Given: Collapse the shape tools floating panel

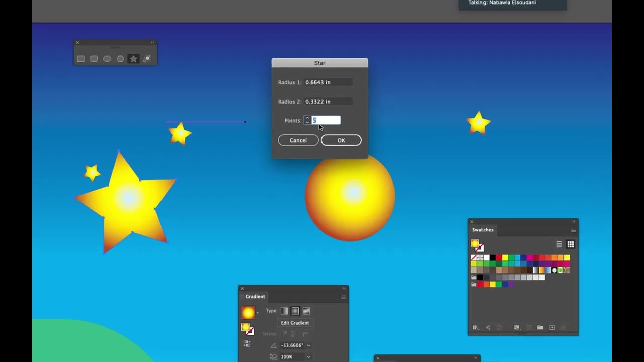Looking at the screenshot, I should (152, 42).
